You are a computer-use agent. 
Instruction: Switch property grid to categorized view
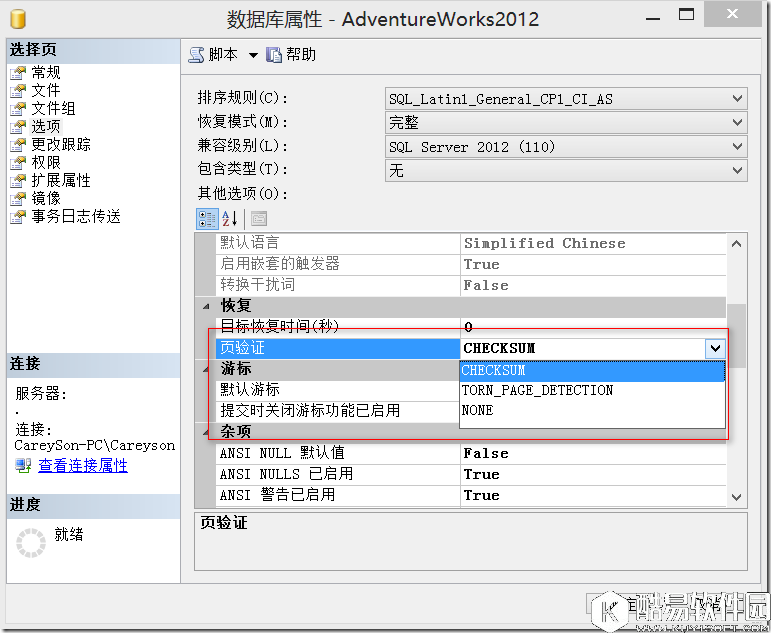[x=207, y=218]
